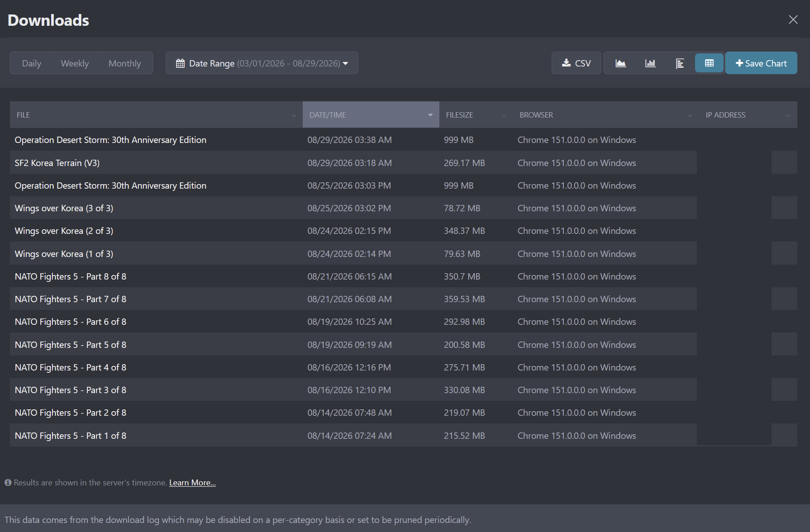Open the Learn More link
The height and width of the screenshot is (532, 810).
point(192,483)
